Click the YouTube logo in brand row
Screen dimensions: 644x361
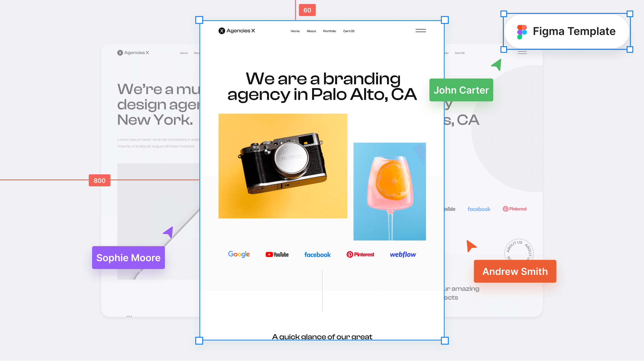[277, 254]
